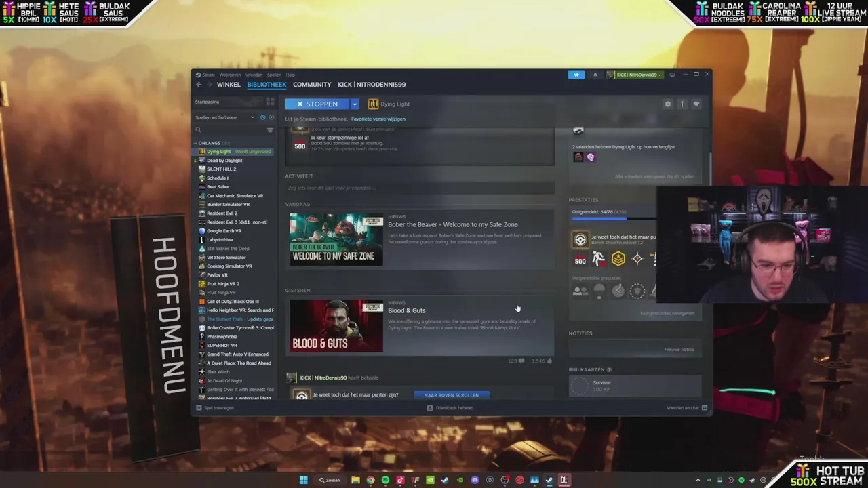Switch Steam to Big Picture mode
The height and width of the screenshot is (488, 868).
[672, 75]
